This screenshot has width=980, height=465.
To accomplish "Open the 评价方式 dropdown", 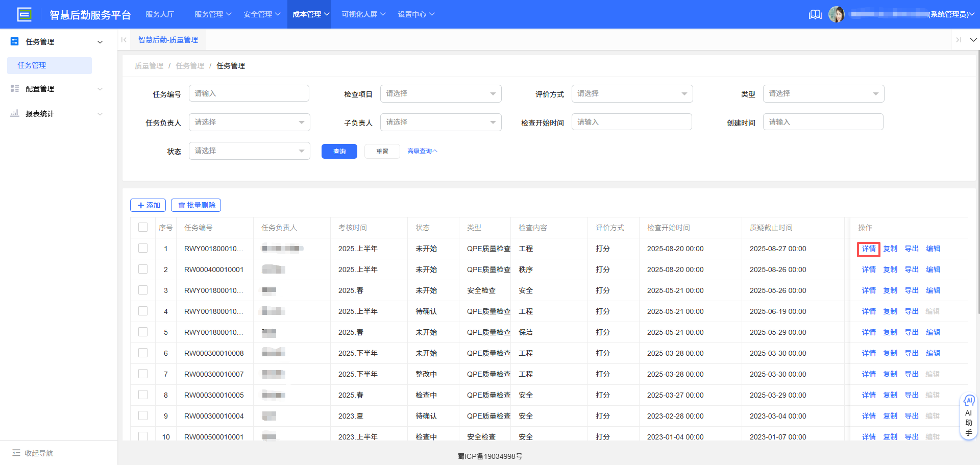I will point(632,93).
